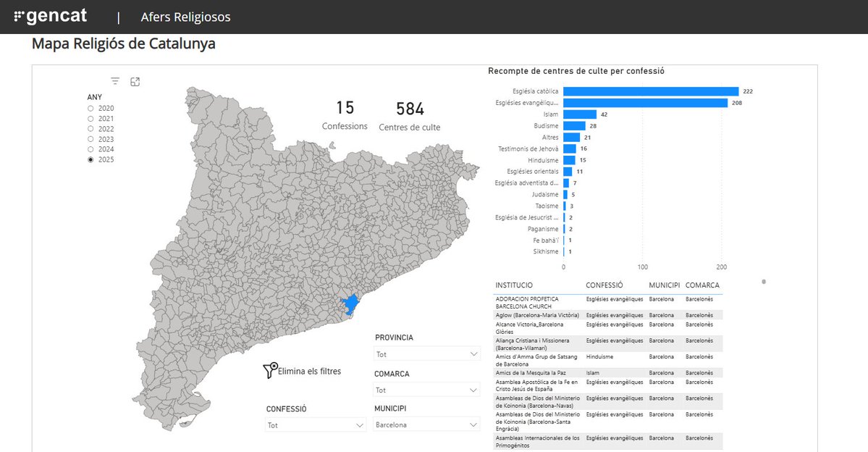Viewport: 868px width, 452px height.
Task: Click the Esglésies evangèliques bar
Action: [646, 103]
